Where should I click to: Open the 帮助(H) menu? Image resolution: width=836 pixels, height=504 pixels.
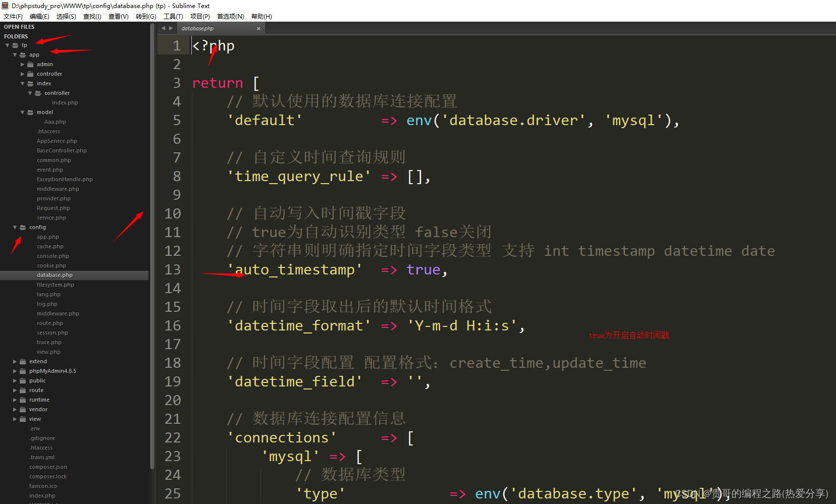(262, 17)
